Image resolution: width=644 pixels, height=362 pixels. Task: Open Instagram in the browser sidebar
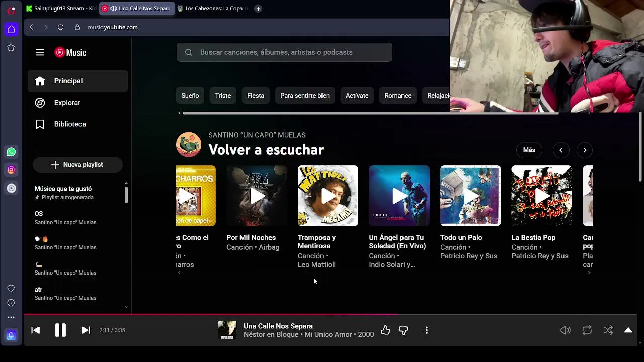[11, 170]
